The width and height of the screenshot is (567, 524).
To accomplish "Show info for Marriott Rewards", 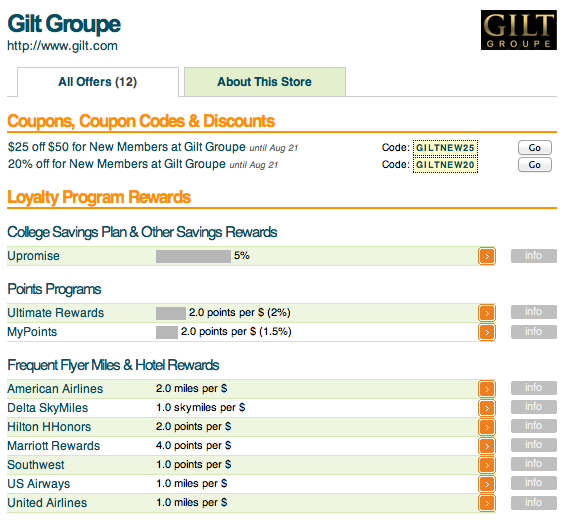I will (x=533, y=445).
